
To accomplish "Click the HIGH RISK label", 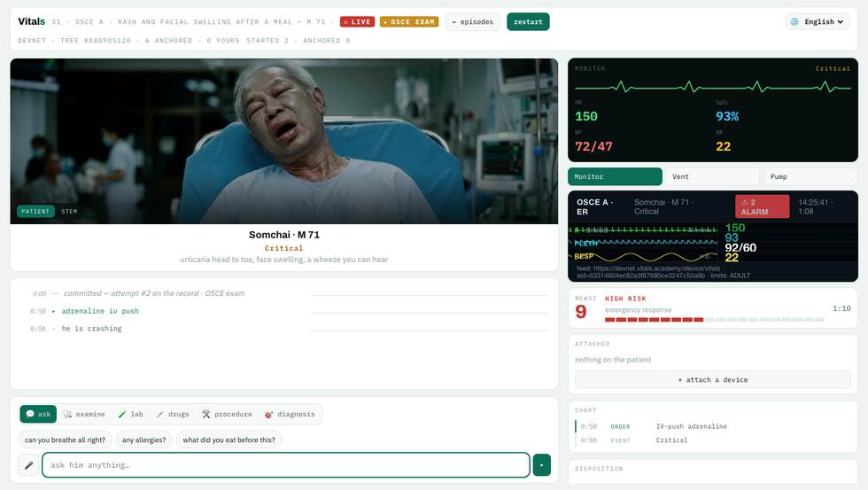I will point(625,299).
